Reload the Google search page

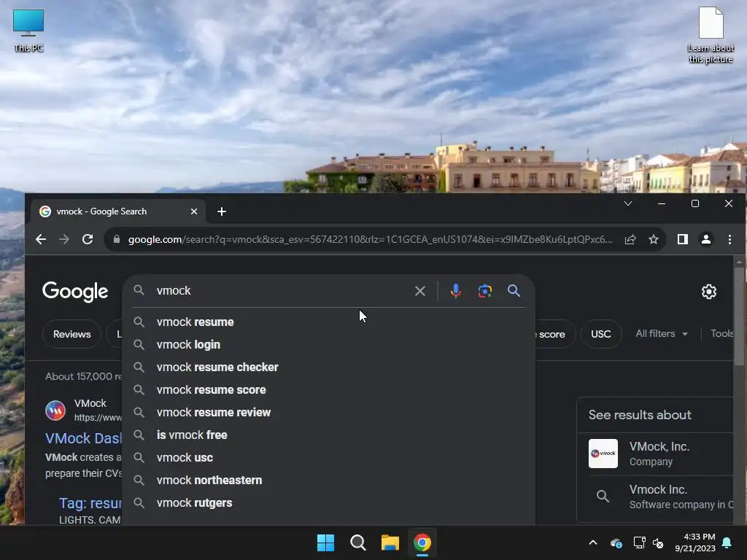coord(88,239)
